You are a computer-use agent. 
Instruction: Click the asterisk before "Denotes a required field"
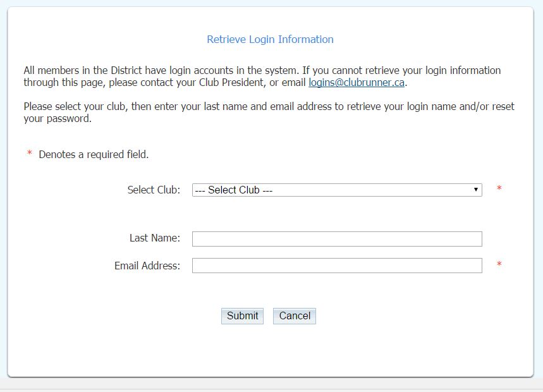click(30, 154)
